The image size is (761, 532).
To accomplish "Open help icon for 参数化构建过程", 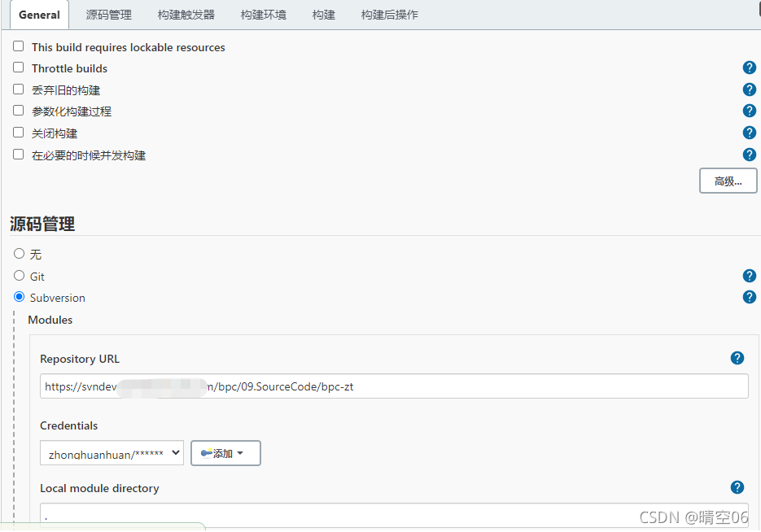I will point(750,111).
